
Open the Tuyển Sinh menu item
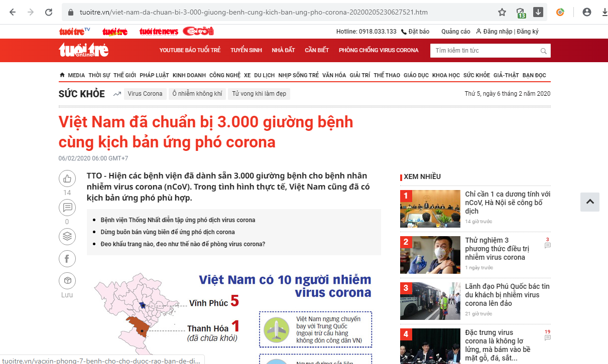[246, 50]
